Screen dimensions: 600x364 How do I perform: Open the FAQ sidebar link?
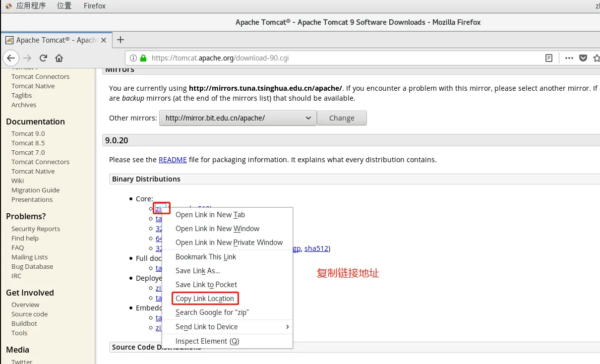[x=17, y=247]
